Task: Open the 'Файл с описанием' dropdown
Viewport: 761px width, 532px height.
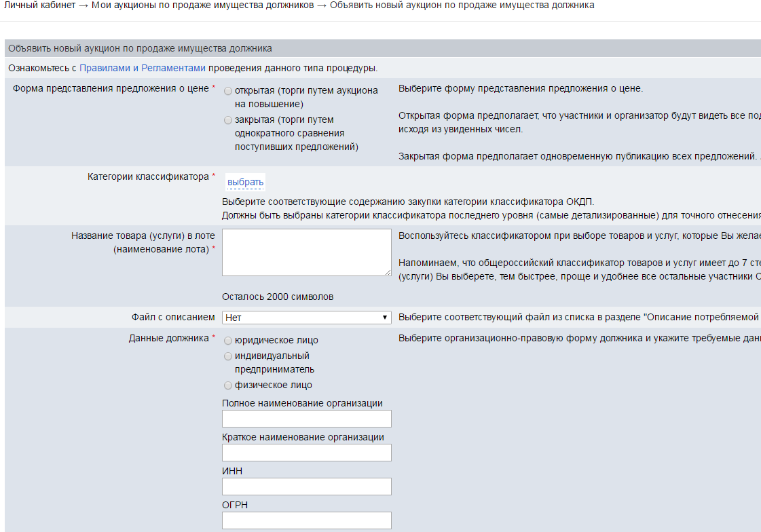Action: point(307,318)
